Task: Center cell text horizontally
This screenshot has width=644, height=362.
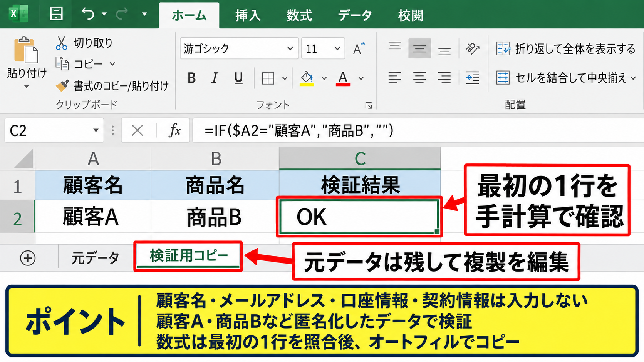Action: pos(419,78)
